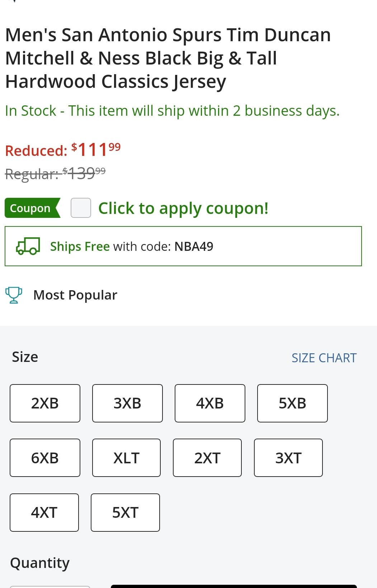Click the Ships Free NBA49 code banner
This screenshot has width=377, height=588.
183,246
